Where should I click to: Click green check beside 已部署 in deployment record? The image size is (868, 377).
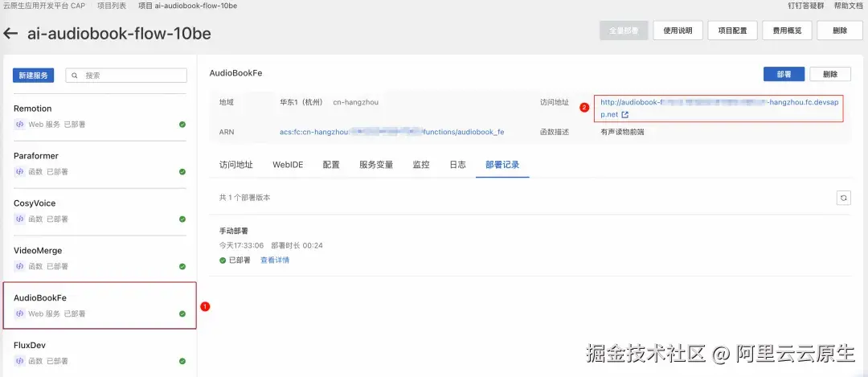tap(223, 260)
